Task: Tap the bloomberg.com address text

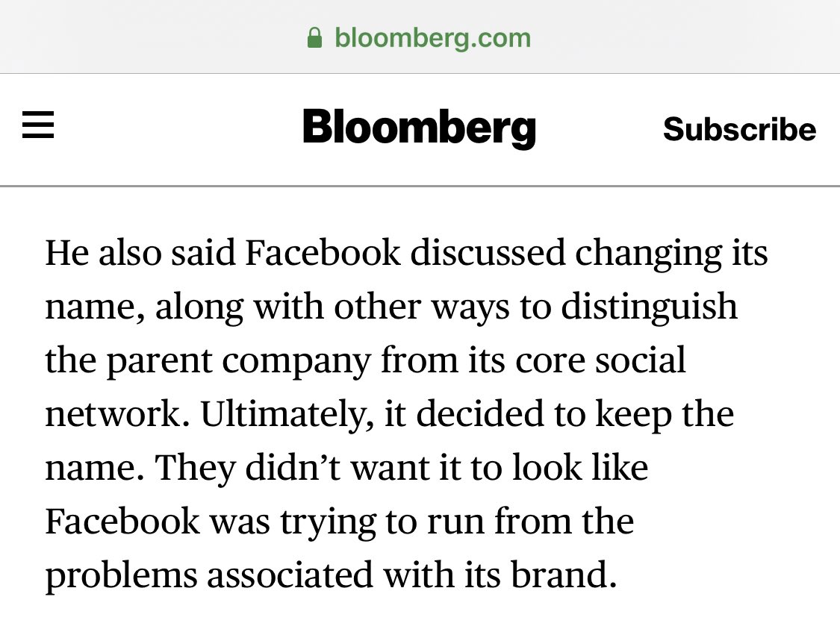Action: point(432,37)
